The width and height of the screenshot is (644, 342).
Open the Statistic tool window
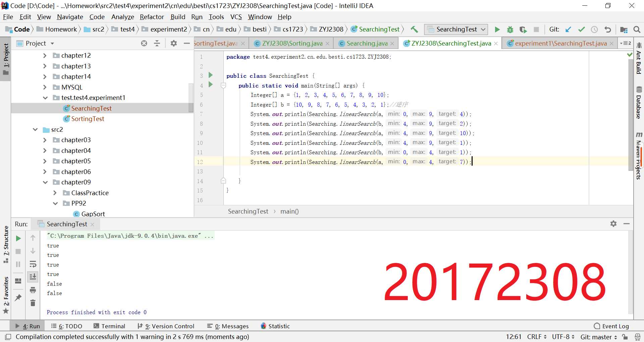pos(275,326)
